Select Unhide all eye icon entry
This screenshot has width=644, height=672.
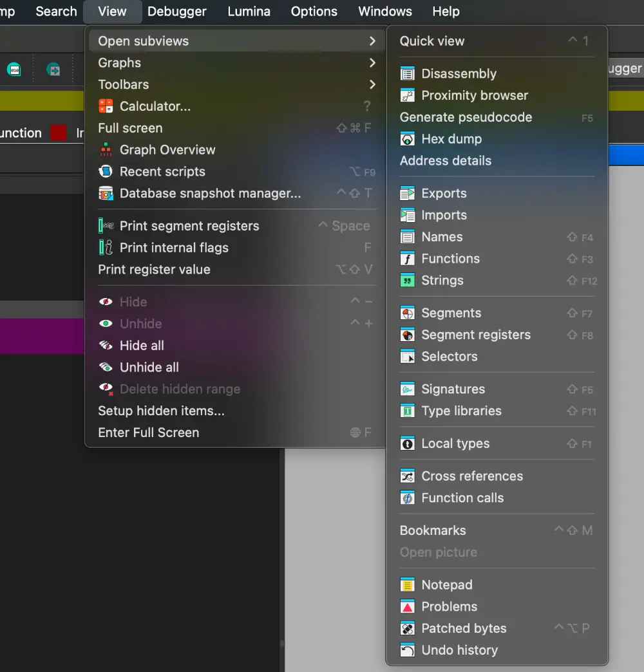click(106, 368)
